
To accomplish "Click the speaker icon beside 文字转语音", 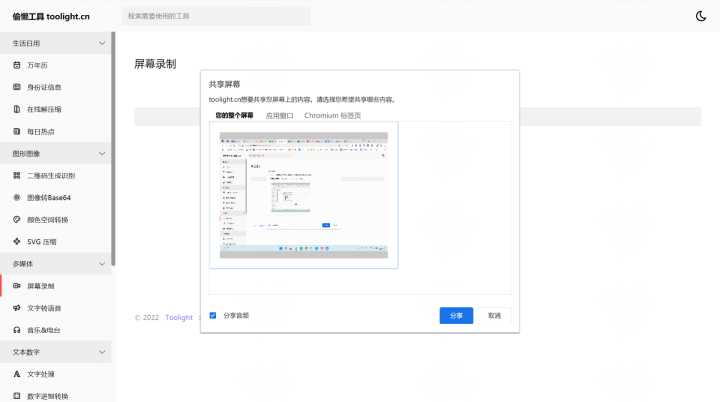I will point(17,308).
